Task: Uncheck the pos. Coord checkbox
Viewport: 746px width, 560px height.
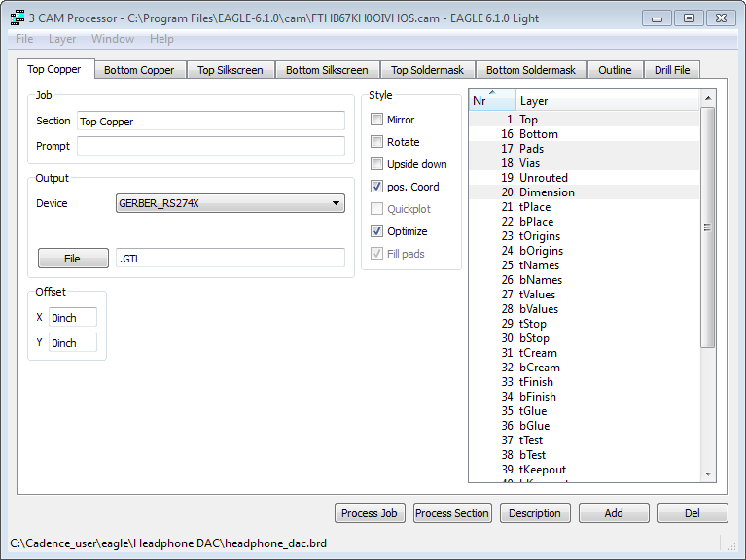Action: click(376, 187)
